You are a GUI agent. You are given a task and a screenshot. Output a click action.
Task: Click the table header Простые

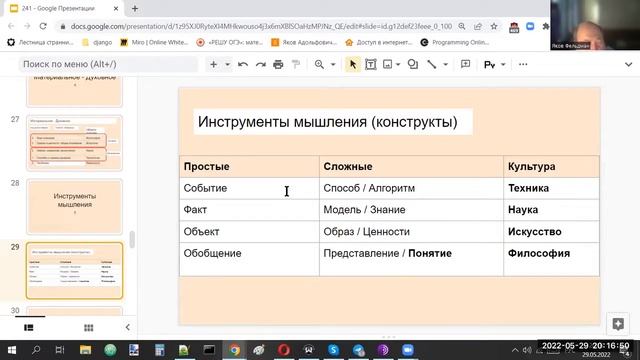(x=207, y=167)
